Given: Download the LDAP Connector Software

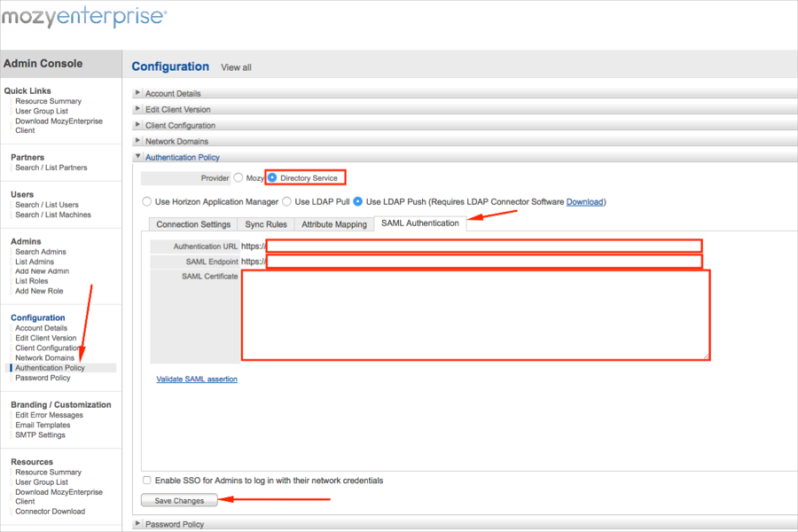Looking at the screenshot, I should point(584,202).
